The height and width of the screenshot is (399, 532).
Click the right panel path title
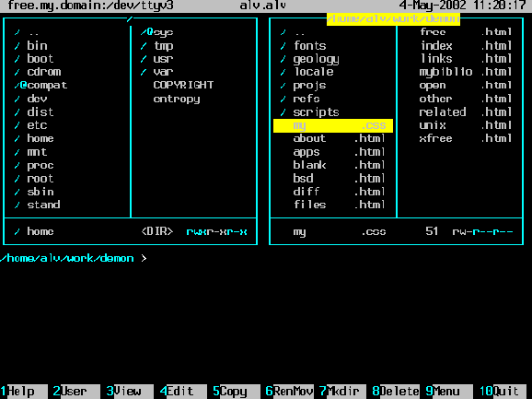(393, 19)
